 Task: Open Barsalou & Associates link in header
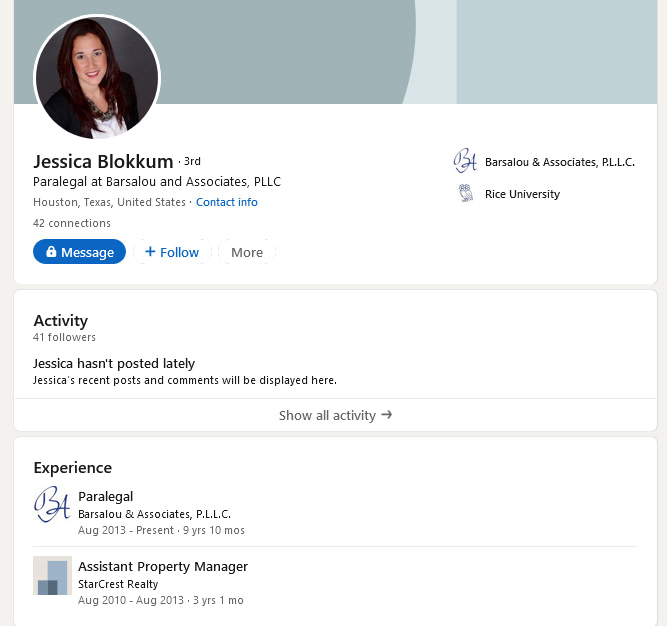point(559,162)
